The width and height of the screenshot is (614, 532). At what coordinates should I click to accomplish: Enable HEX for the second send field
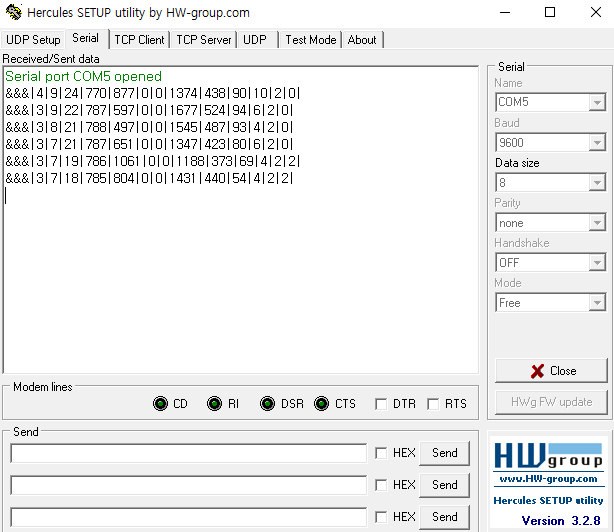[x=381, y=485]
